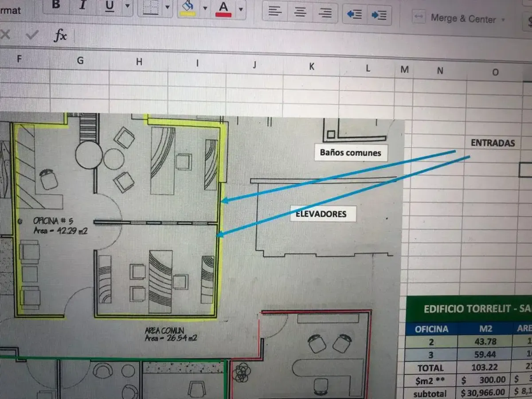The width and height of the screenshot is (532, 399).
Task: Select column H header
Action: point(139,62)
